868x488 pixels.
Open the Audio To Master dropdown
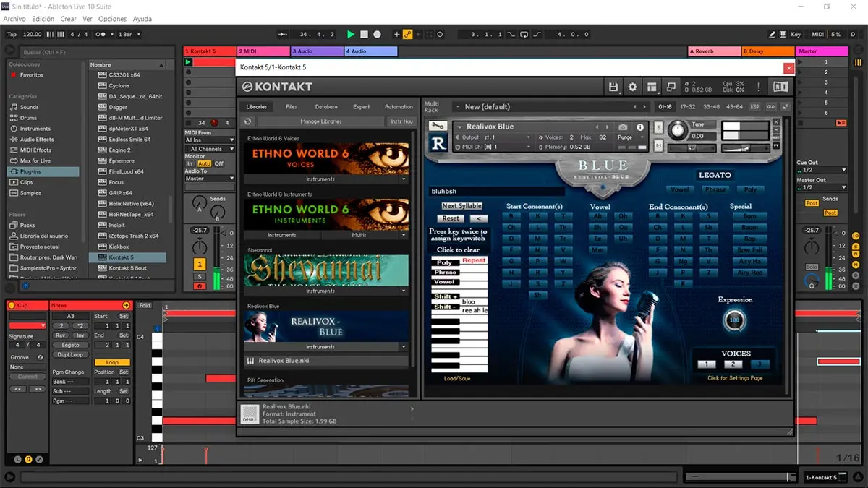tap(209, 179)
